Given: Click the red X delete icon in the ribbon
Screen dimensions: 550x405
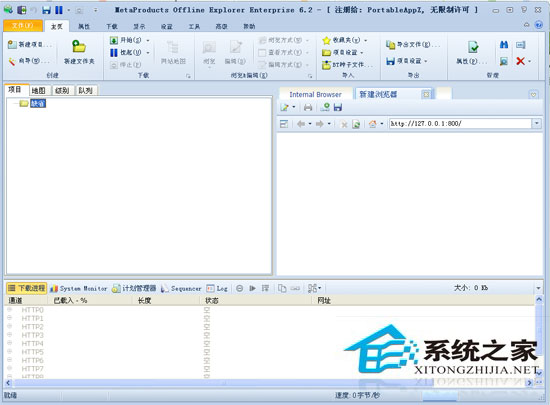Looking at the screenshot, I should click(520, 61).
